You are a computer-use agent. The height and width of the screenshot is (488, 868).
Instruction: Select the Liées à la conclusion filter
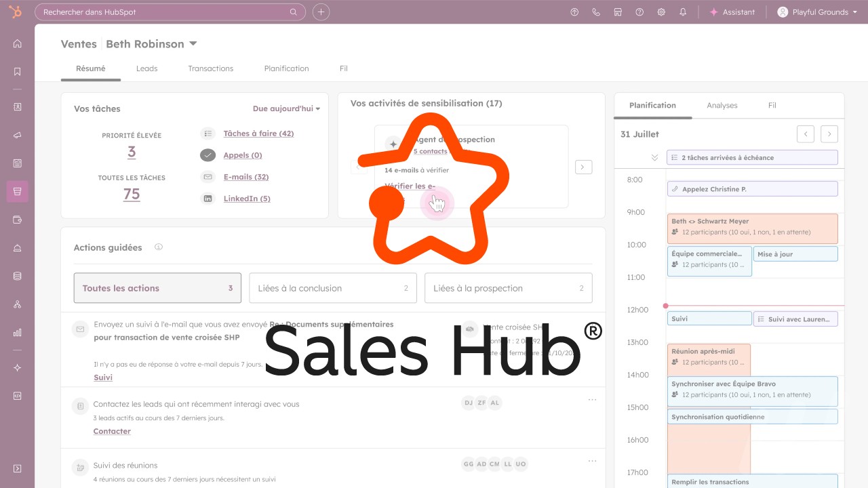[x=333, y=288]
